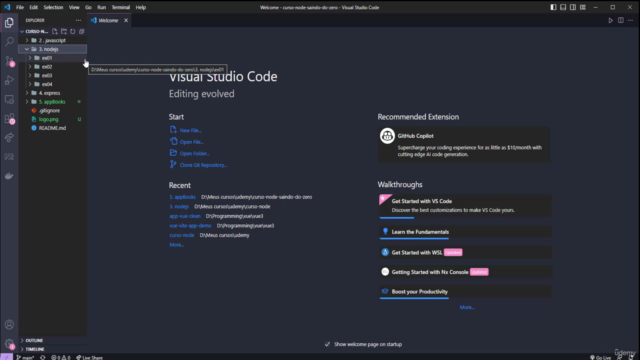Open the Nx Console activity bar icon
This screenshot has height=360, width=640.
click(x=9, y=157)
